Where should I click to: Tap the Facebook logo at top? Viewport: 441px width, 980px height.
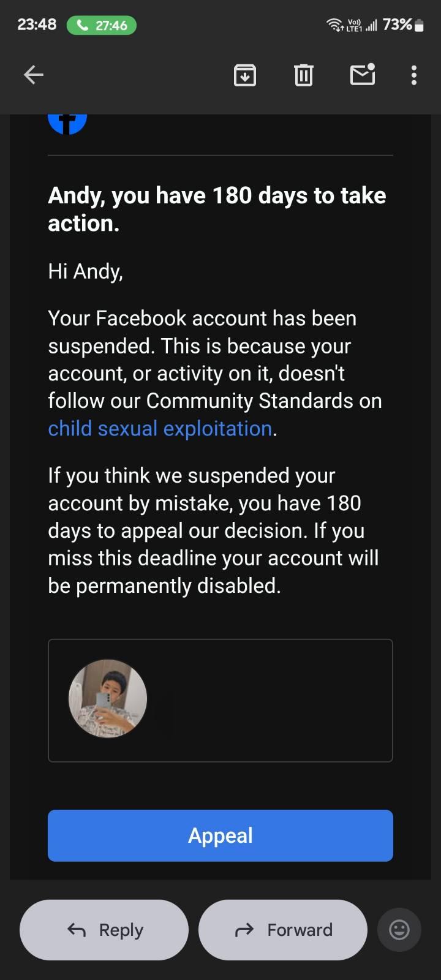click(67, 121)
